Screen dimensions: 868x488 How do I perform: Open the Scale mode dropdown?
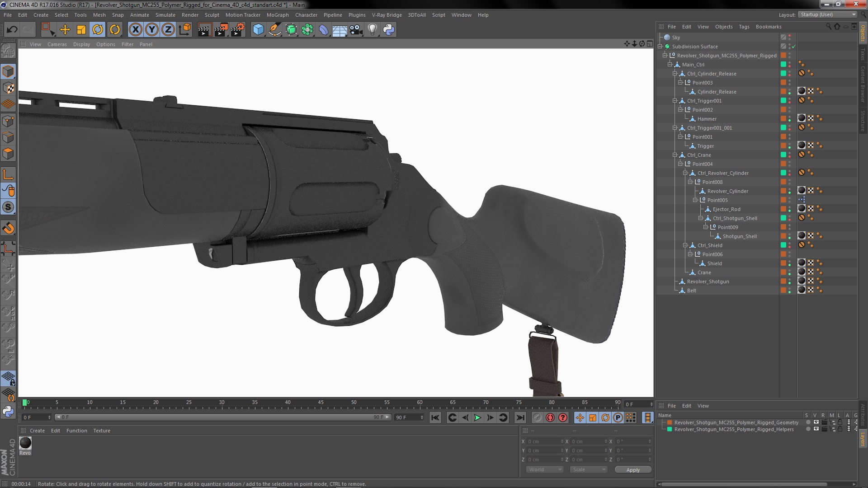coord(588,469)
